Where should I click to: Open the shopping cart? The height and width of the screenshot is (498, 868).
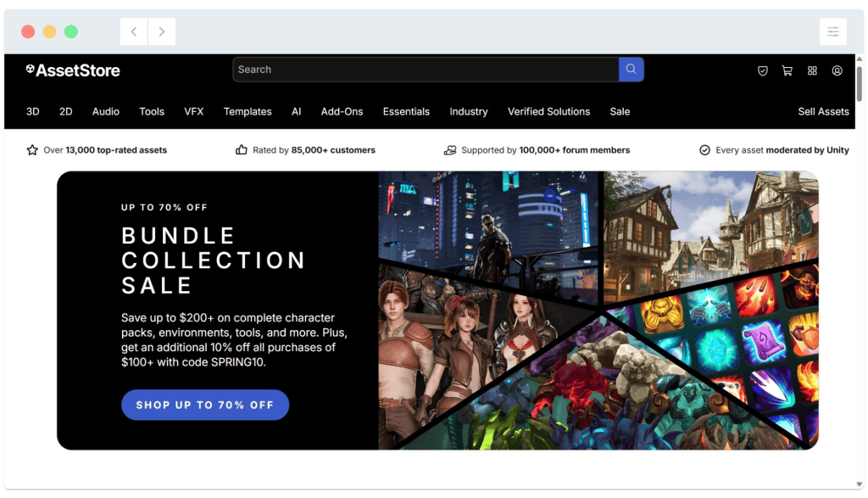tap(787, 70)
